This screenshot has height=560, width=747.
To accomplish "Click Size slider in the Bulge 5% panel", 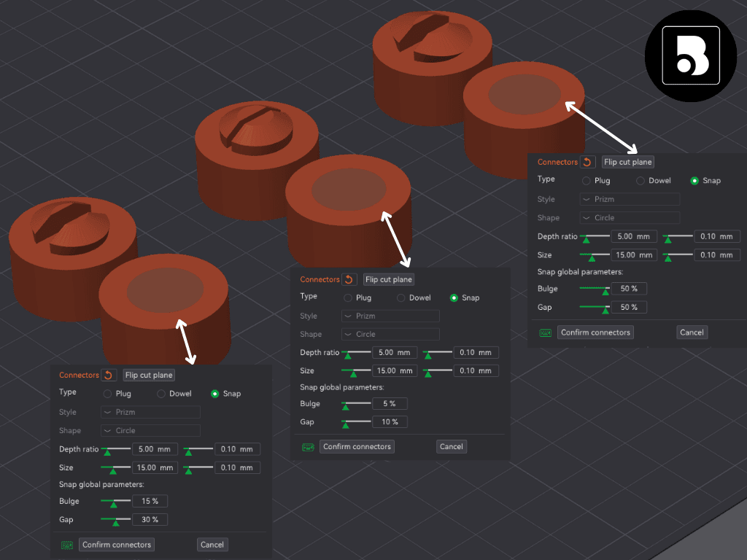I will pyautogui.click(x=356, y=371).
